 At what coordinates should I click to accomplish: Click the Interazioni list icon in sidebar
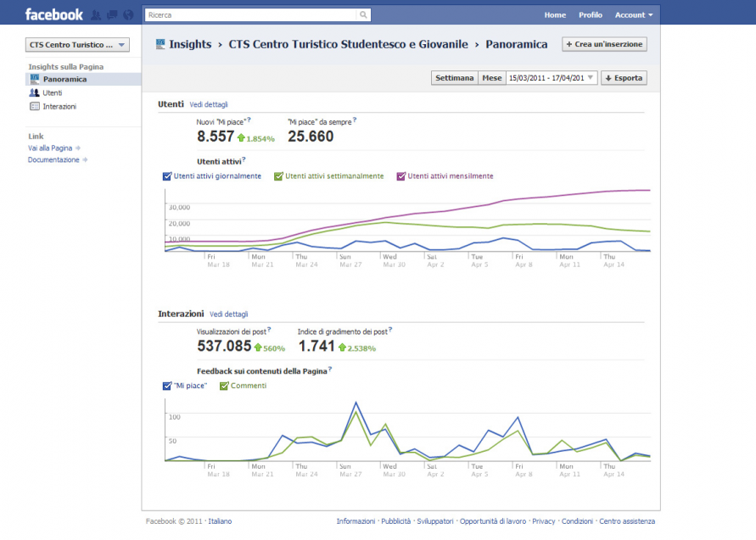[x=35, y=106]
